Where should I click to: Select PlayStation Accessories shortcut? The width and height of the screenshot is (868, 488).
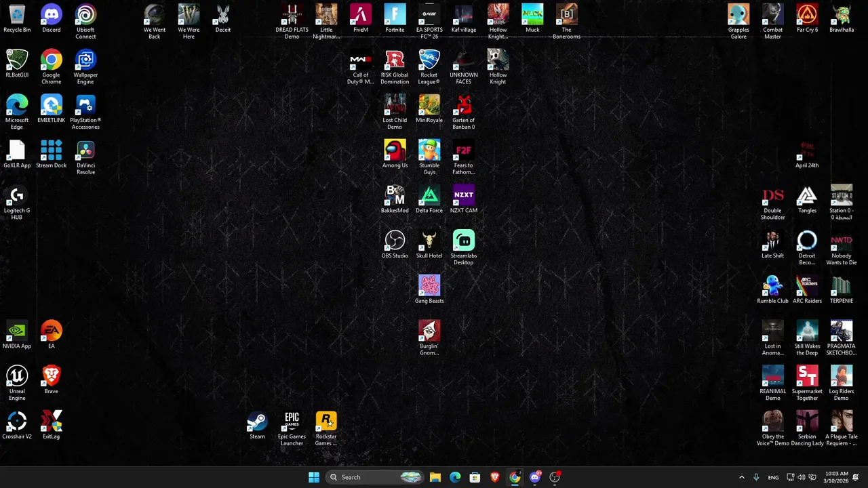(85, 113)
